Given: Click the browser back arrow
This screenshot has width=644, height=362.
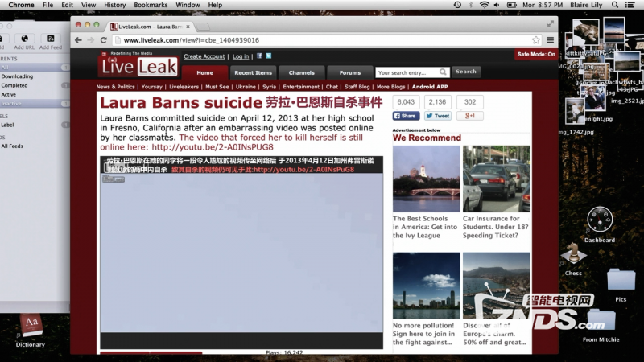Looking at the screenshot, I should click(78, 40).
